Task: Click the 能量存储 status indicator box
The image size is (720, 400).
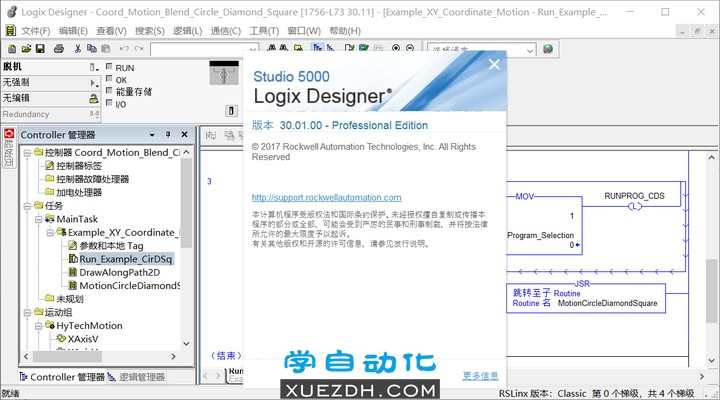Action: [109, 90]
